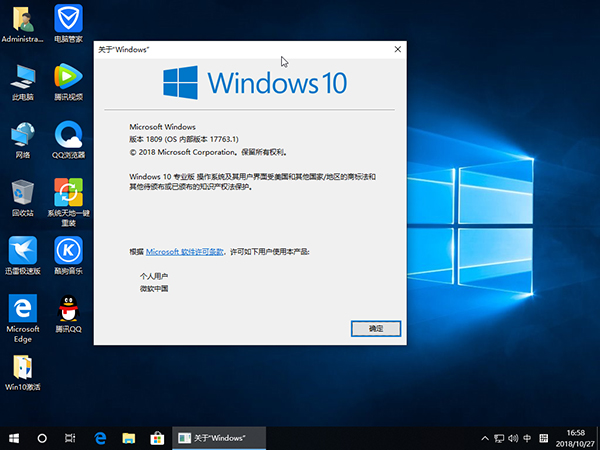Screen dimensions: 600x450
Task: Select the 网络 desktop icon
Action: pyautogui.click(x=23, y=140)
